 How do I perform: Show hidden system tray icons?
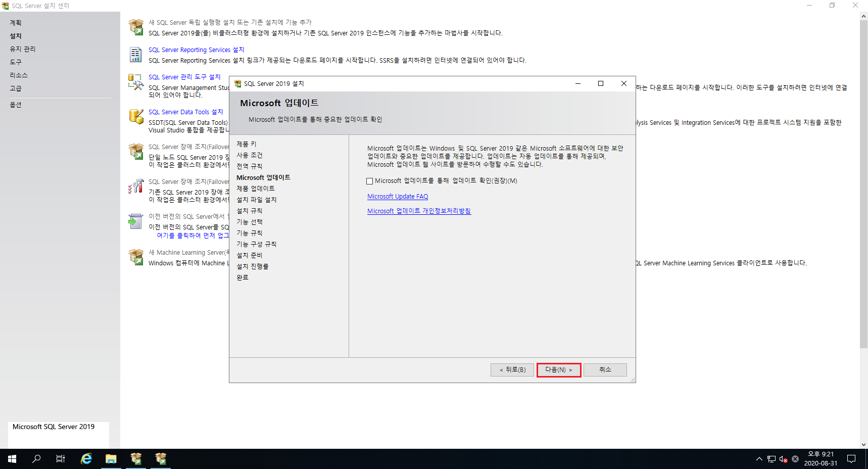pos(759,459)
